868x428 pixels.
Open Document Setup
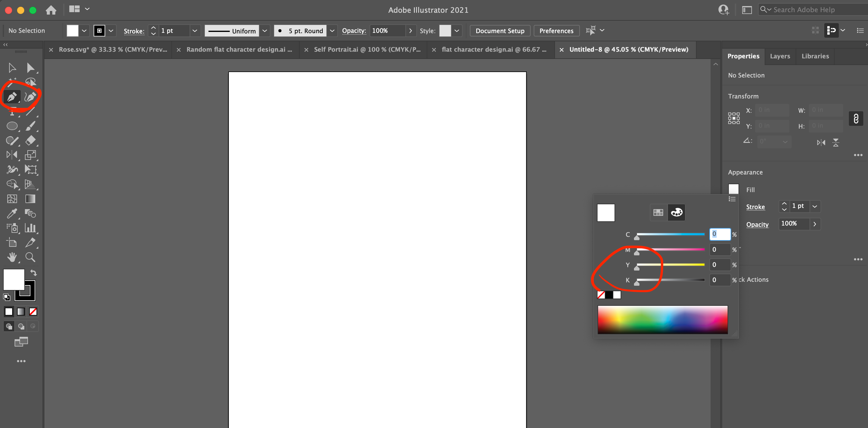[x=500, y=31]
